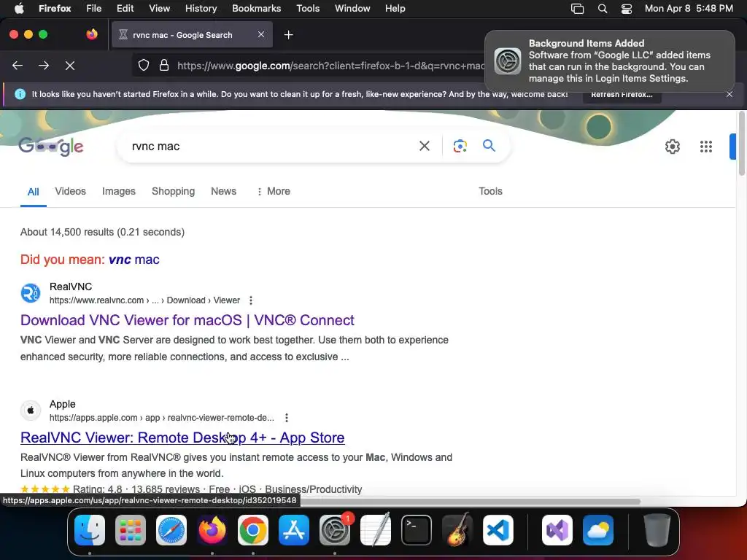View site security via padlock icon
Screen dimensions: 747x560
[164, 65]
